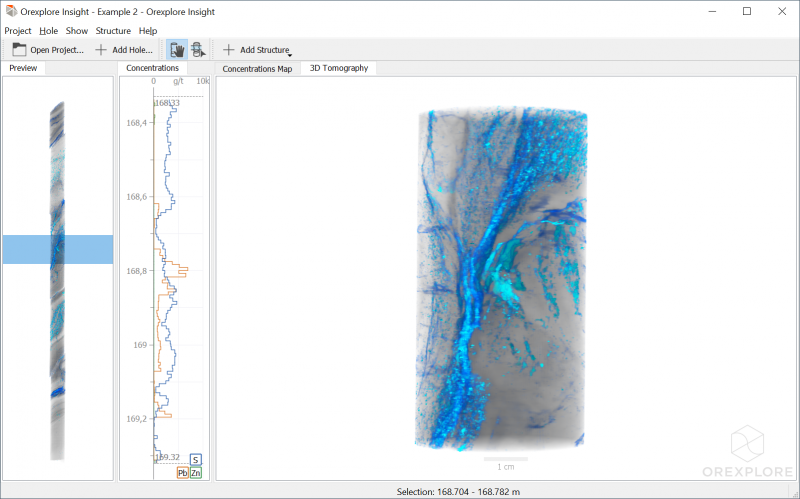Click the Selection range status text
800x499 pixels.
458,492
